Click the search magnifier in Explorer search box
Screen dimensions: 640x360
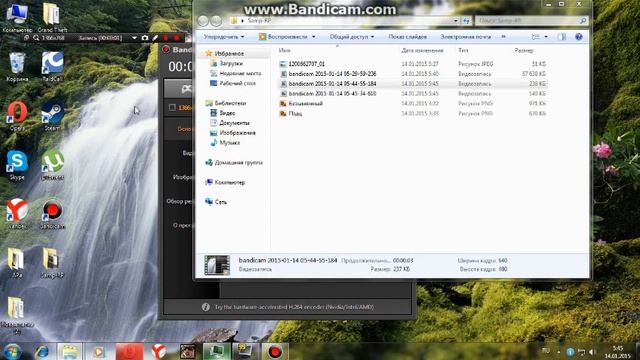(583, 20)
